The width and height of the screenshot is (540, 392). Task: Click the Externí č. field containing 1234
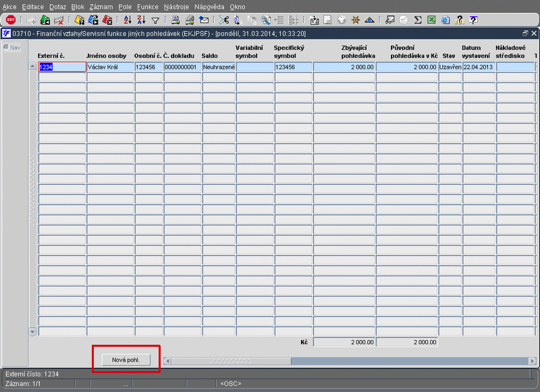(62, 67)
